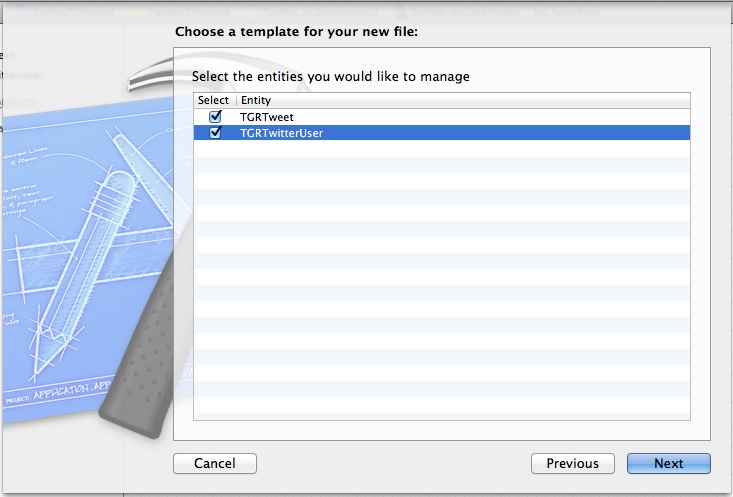733x497 pixels.
Task: Click the 'Select the entities' instruction text
Action: [x=331, y=76]
